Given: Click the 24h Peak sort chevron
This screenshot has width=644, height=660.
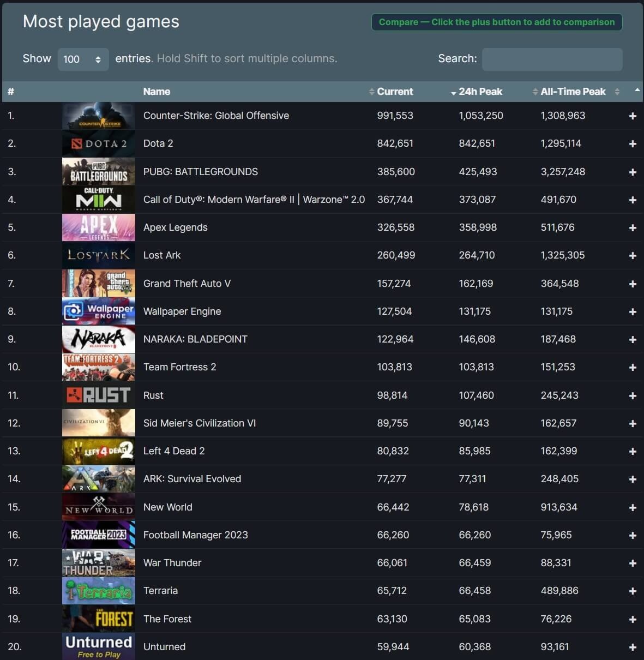Looking at the screenshot, I should pyautogui.click(x=454, y=92).
